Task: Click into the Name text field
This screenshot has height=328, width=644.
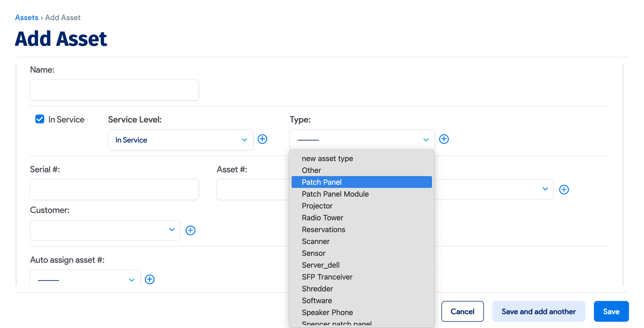Action: pos(114,90)
